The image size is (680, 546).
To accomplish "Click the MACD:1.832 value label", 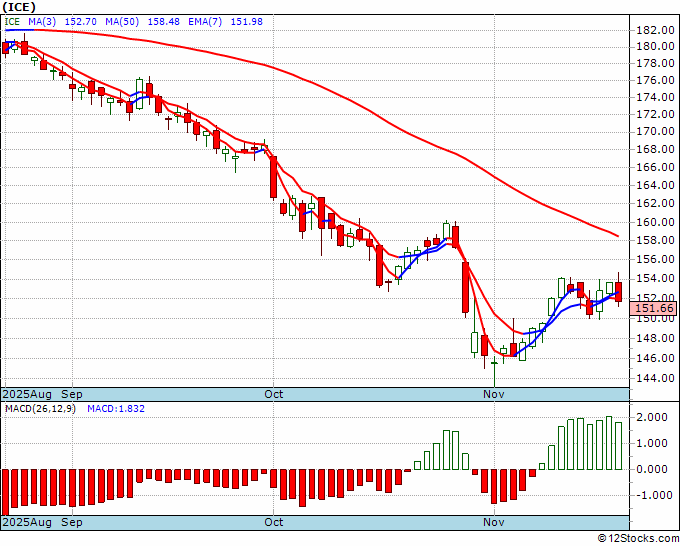I will 116,409.
